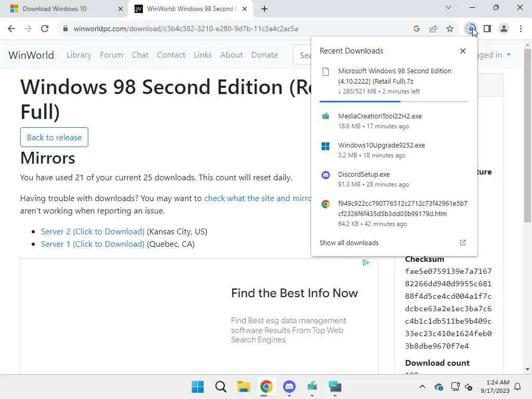The width and height of the screenshot is (532, 399).
Task: Click the DiscordSetup.exe icon
Action: 326,175
